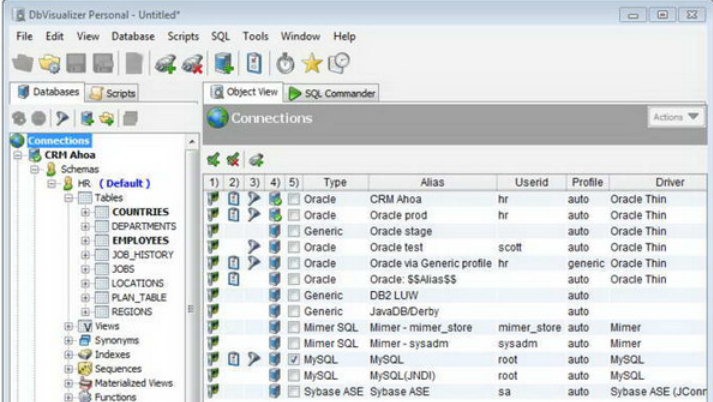Tick checkbox in CRM Ahoa connection row
The width and height of the screenshot is (713, 402).
(294, 199)
